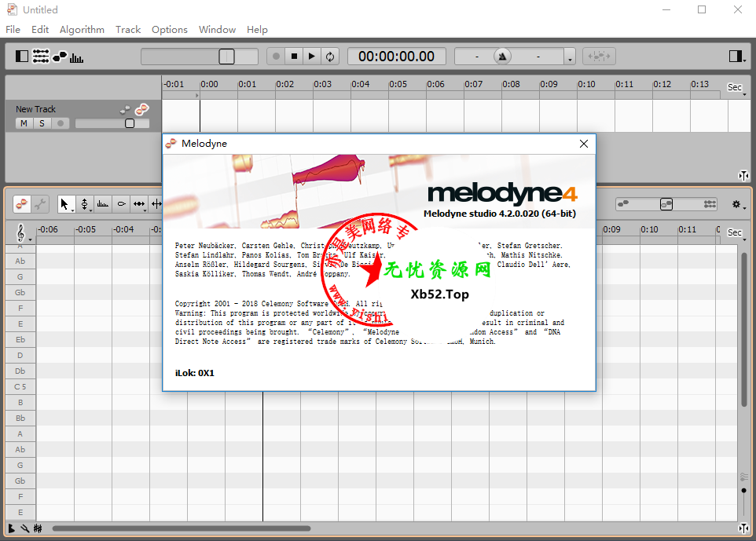Toggle the left info pane icon

(22, 57)
